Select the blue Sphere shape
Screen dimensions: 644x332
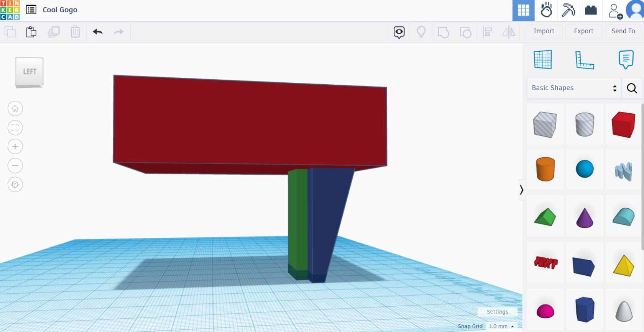[x=585, y=169]
